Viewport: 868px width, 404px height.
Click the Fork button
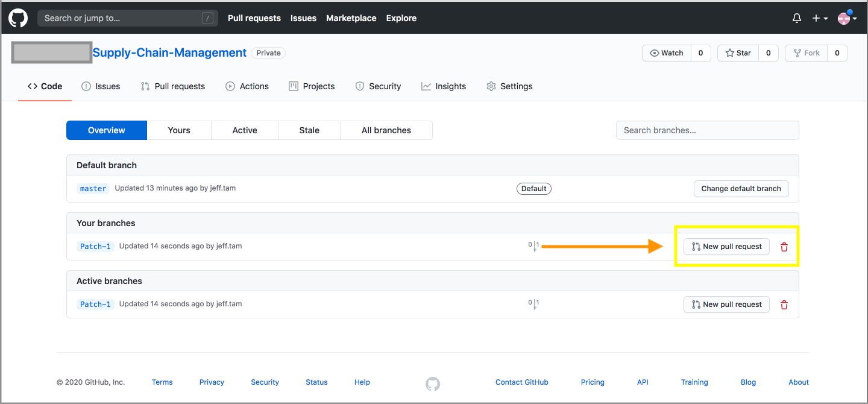tap(807, 53)
